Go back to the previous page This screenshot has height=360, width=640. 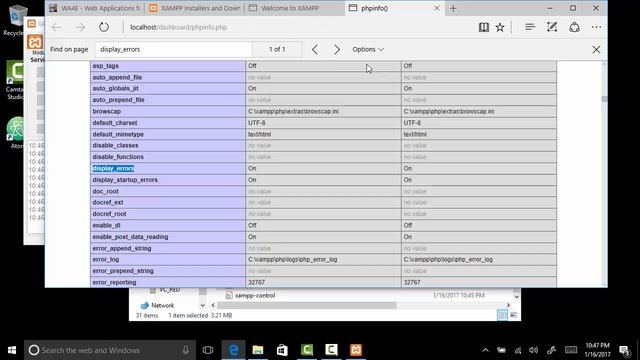point(56,27)
